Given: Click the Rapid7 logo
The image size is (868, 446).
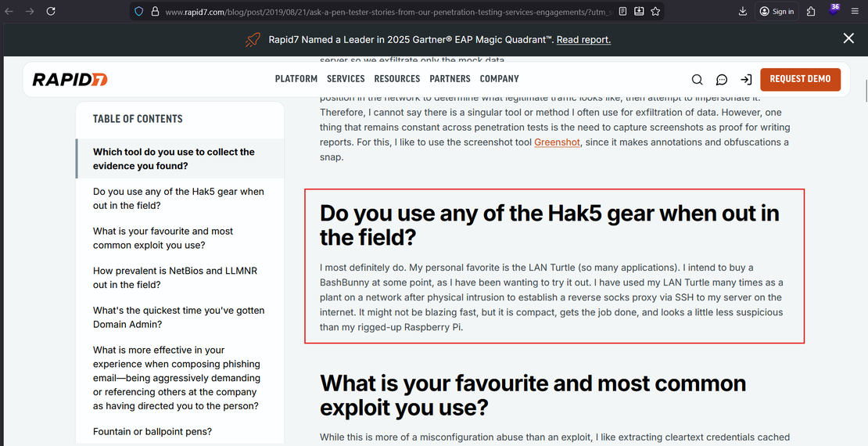Looking at the screenshot, I should [70, 80].
